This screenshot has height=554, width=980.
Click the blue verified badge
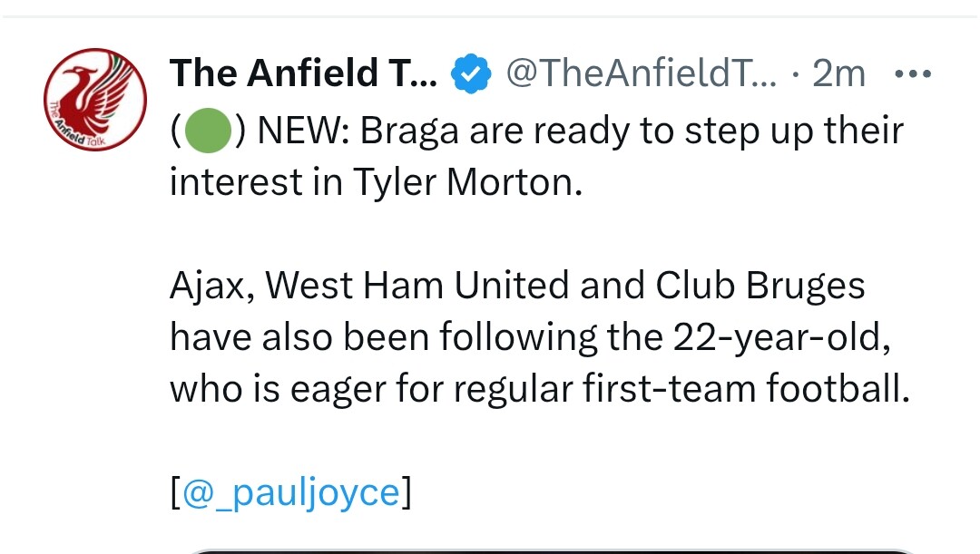click(471, 74)
